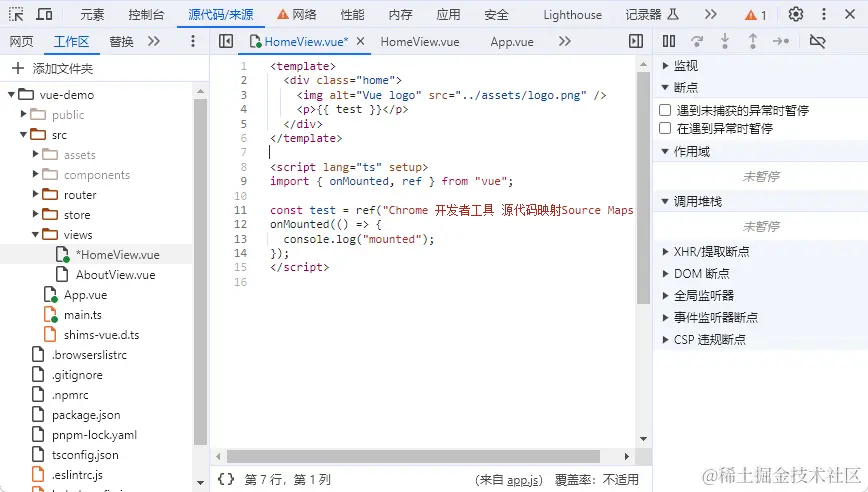The width and height of the screenshot is (868, 492).
Task: Select *HomeView.vue in the file tree
Action: click(x=117, y=255)
